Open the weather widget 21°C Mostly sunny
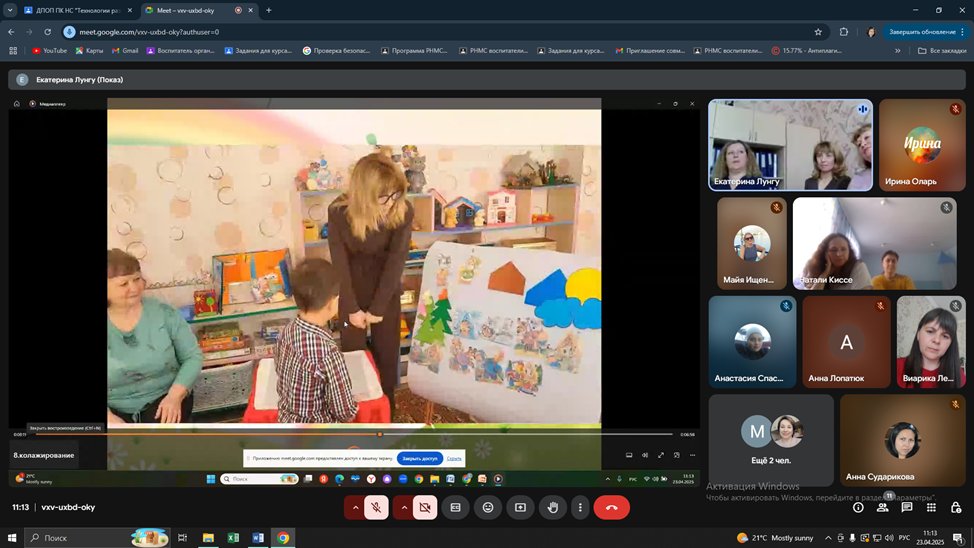 pyautogui.click(x=775, y=537)
